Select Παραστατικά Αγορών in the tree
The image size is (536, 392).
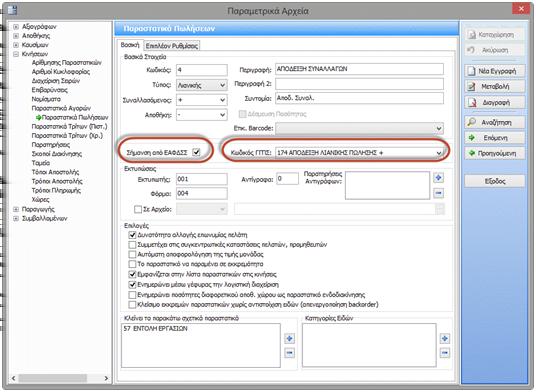click(61, 108)
